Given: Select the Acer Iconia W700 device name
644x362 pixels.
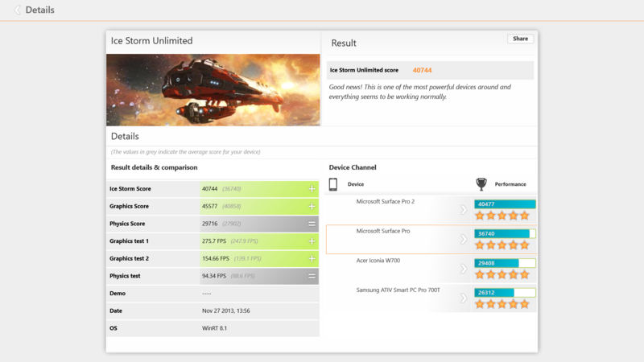Looking at the screenshot, I should click(378, 261).
